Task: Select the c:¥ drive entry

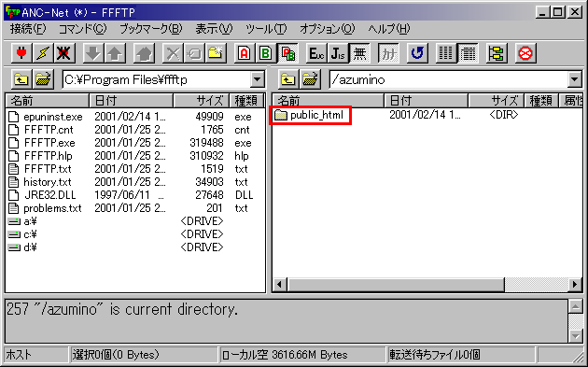Action: pos(23,234)
